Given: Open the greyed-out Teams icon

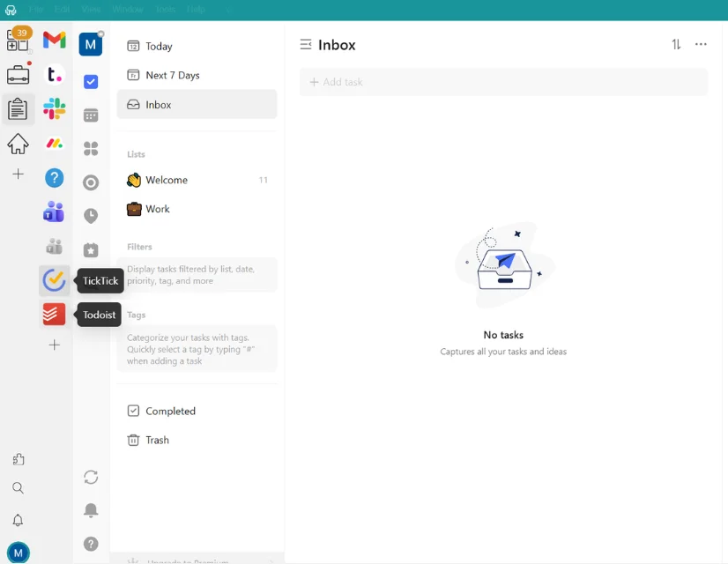Looking at the screenshot, I should (55, 247).
